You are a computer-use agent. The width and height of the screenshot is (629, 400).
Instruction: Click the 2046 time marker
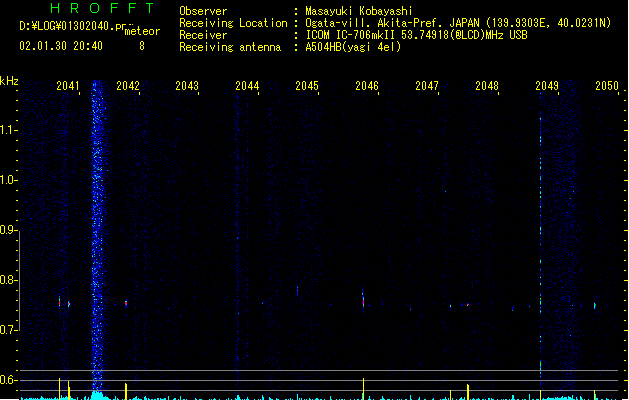(x=367, y=86)
